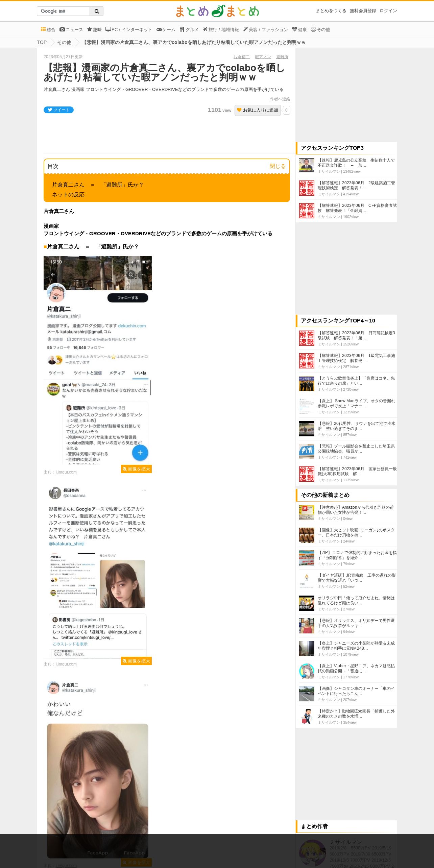Click the かわいい 俺なんだけど tweet image
The width and height of the screenshot is (434, 868).
click(x=98, y=767)
